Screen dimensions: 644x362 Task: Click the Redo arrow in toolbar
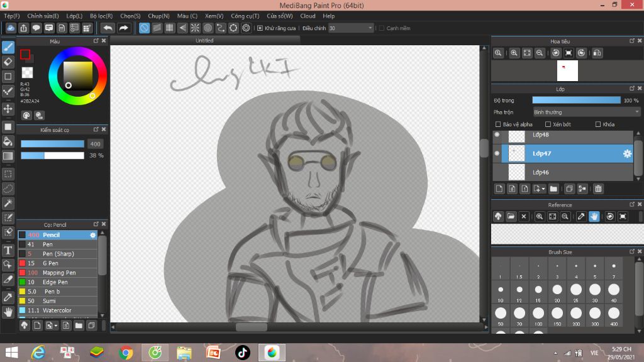tap(123, 28)
